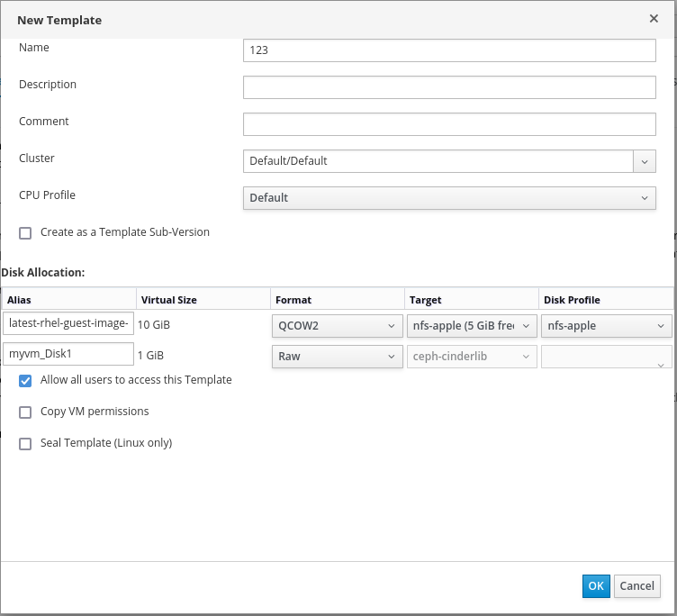The width and height of the screenshot is (677, 616).
Task: Edit the myvm_Disk1 alias field
Action: 68,356
